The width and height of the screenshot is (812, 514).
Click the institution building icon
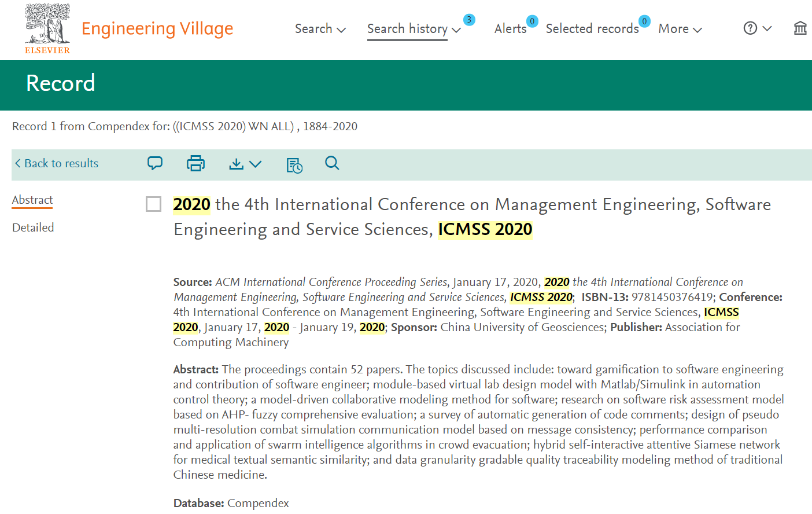coord(800,28)
